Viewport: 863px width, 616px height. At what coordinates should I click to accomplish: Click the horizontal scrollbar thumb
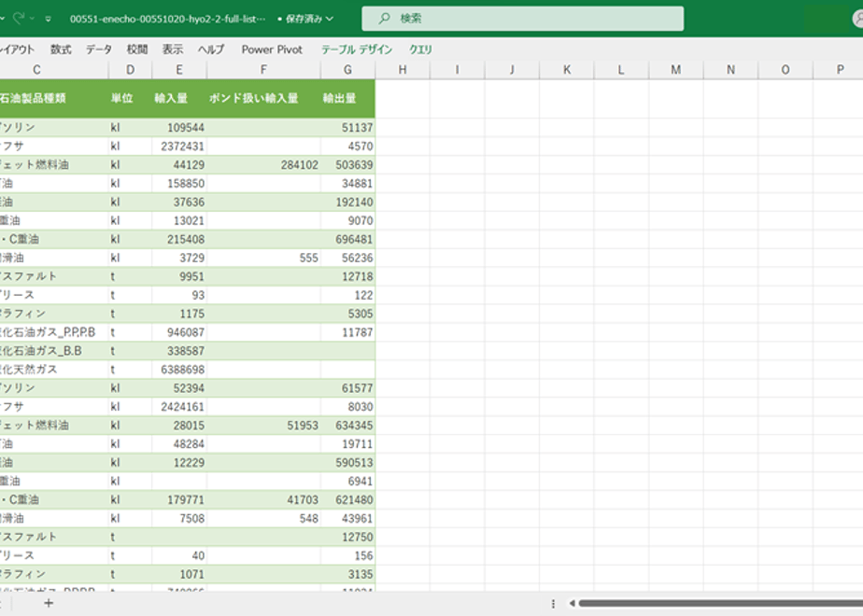720,603
